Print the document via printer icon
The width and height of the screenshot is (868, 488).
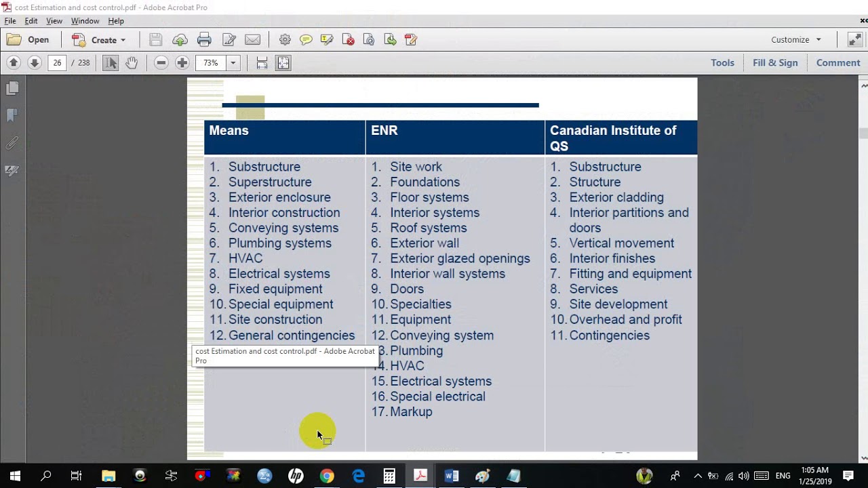click(x=204, y=40)
